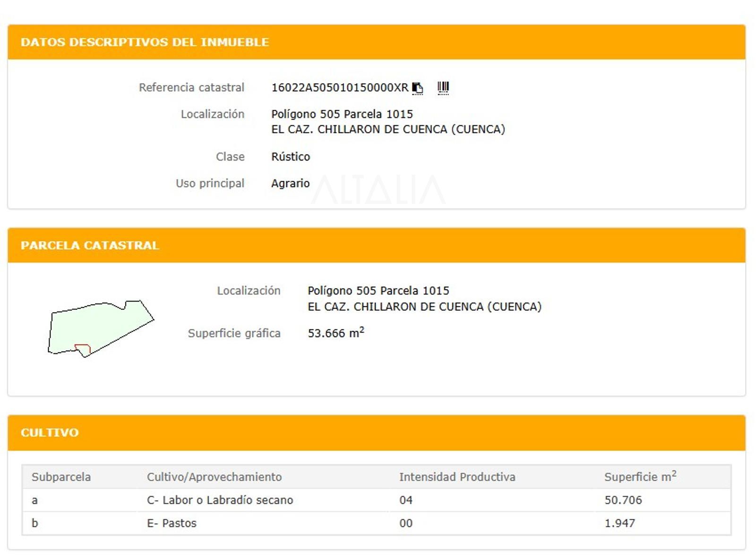Click the 50.706 surface value
This screenshot has height=559, width=756.
[x=623, y=500]
